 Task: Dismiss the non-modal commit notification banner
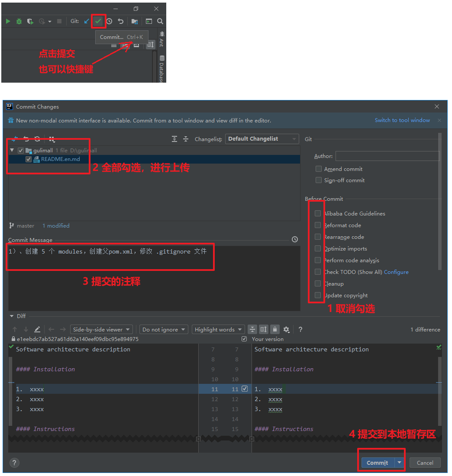click(x=439, y=121)
